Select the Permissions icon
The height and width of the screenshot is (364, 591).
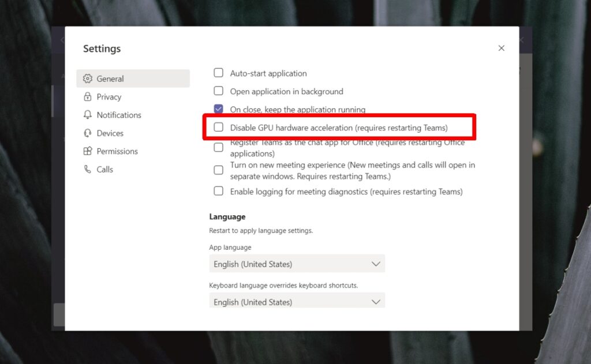[87, 151]
